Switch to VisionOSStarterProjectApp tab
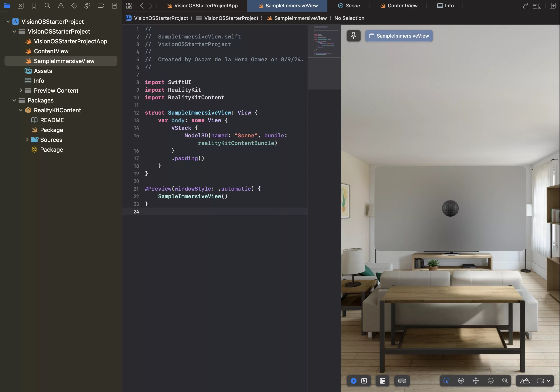Screen dimensions: 560x392 point(202,6)
